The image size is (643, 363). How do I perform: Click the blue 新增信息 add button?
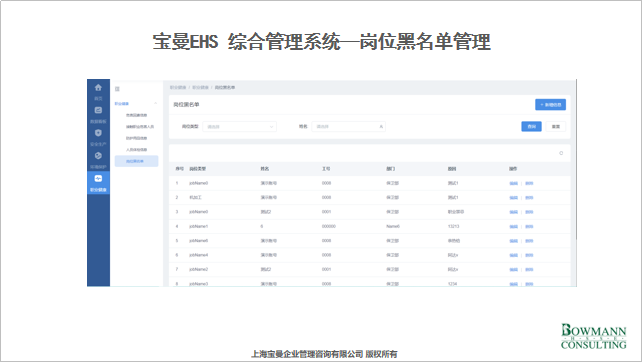coord(550,105)
